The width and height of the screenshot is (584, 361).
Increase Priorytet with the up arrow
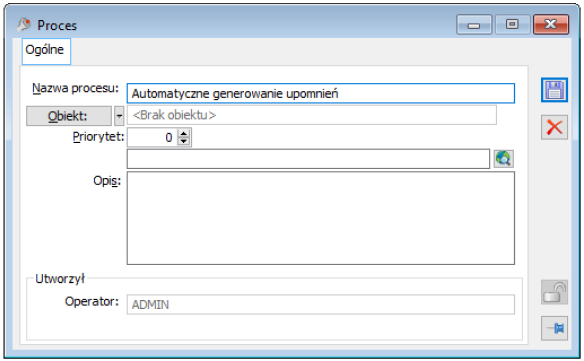pos(184,133)
